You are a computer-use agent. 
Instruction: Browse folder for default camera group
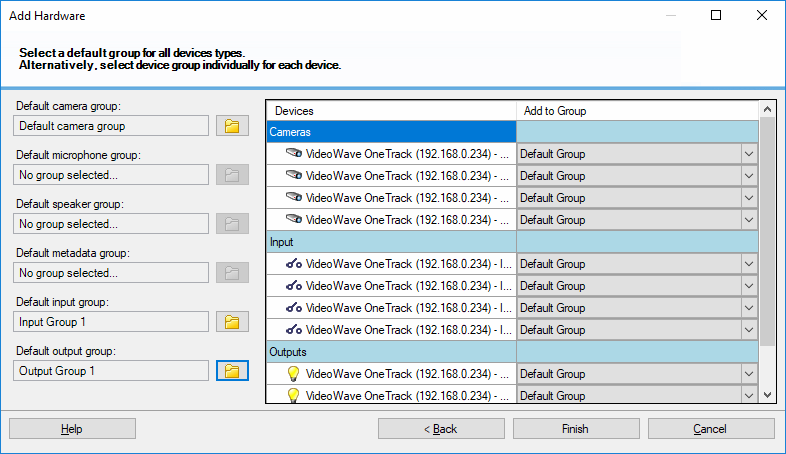click(232, 126)
